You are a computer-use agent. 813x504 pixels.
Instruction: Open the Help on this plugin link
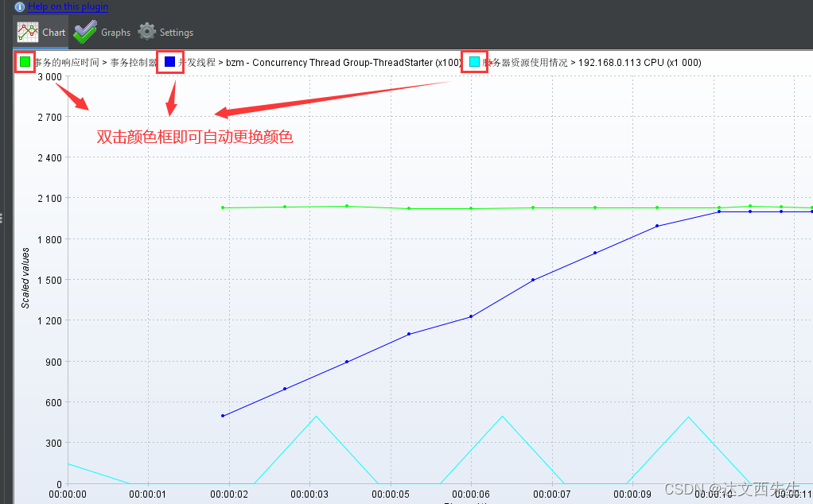(68, 6)
